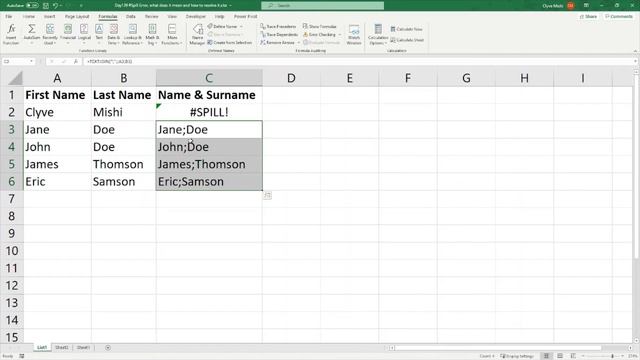The width and height of the screenshot is (640, 360).
Task: Open the Calculation Options dropdown
Action: tap(378, 34)
